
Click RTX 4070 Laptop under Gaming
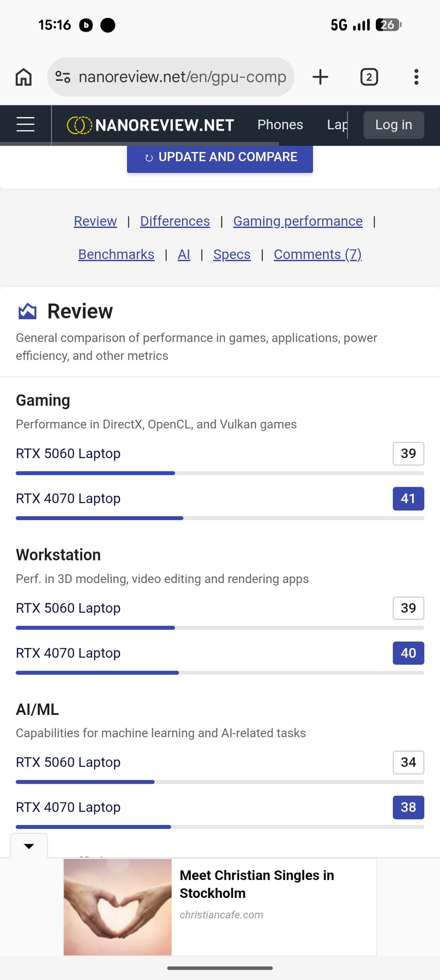click(68, 498)
